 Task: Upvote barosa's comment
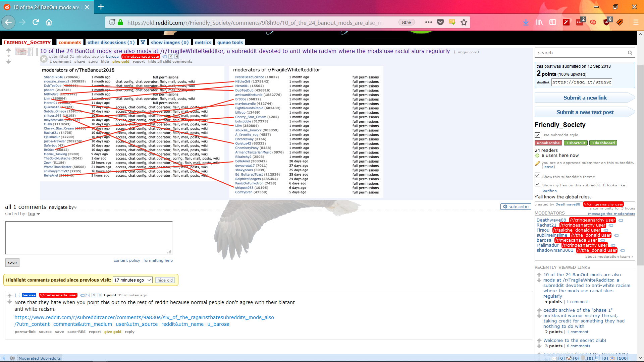tap(10, 296)
